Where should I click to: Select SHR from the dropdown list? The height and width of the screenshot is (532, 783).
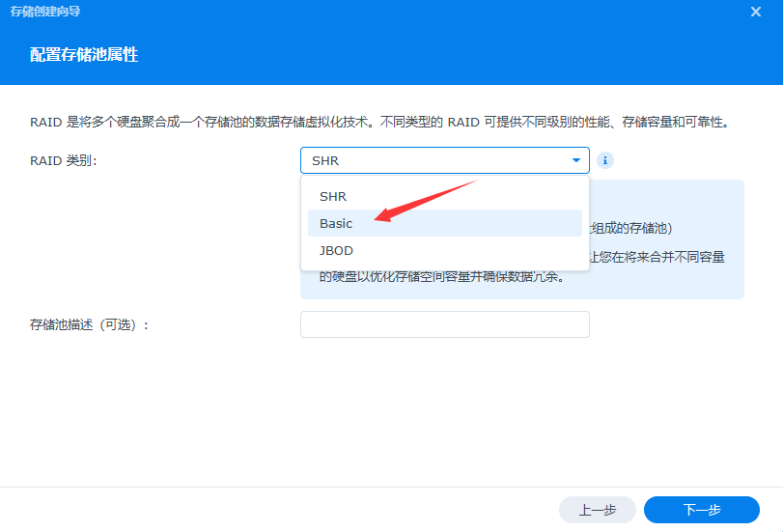click(x=444, y=196)
